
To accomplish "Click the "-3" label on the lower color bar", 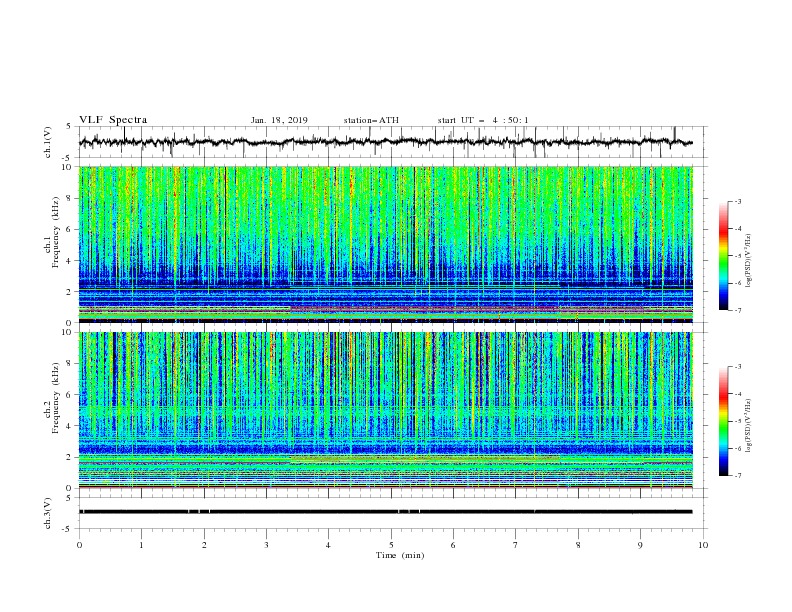I will coord(738,367).
